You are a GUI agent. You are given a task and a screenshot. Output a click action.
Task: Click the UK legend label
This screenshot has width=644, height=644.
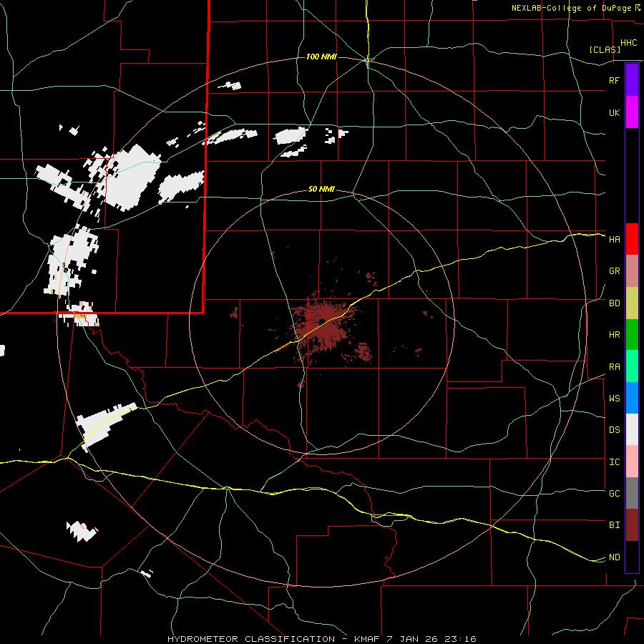coord(614,112)
